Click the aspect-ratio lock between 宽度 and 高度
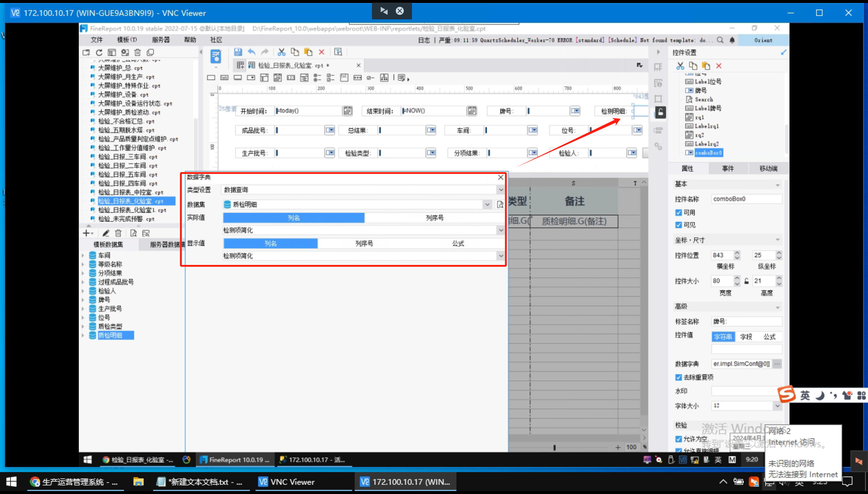Image resolution: width=868 pixels, height=494 pixels. tap(746, 281)
